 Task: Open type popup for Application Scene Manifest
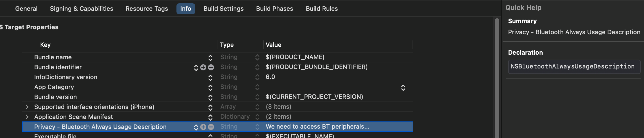pos(257,117)
